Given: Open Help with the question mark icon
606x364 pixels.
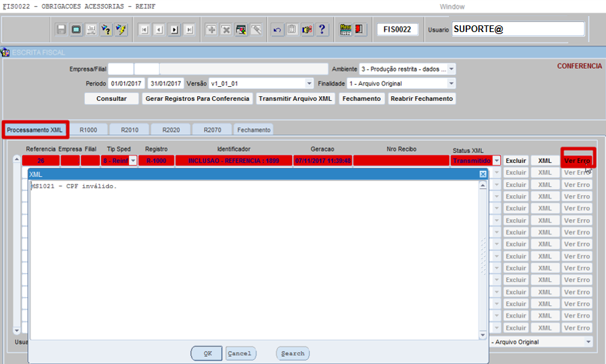Looking at the screenshot, I should coord(322,29).
